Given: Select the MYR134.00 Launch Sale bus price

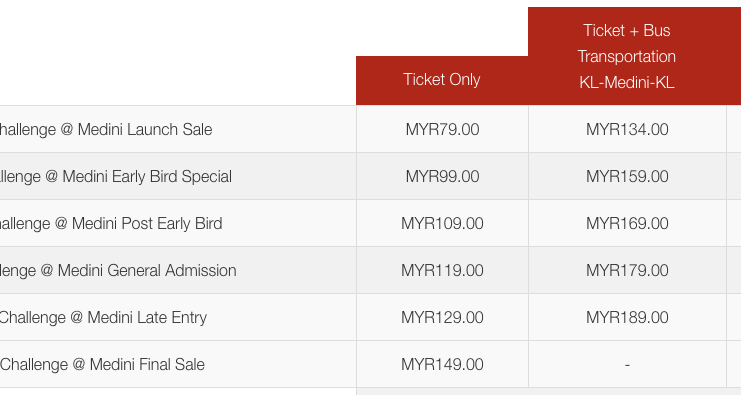Looking at the screenshot, I should [x=627, y=129].
